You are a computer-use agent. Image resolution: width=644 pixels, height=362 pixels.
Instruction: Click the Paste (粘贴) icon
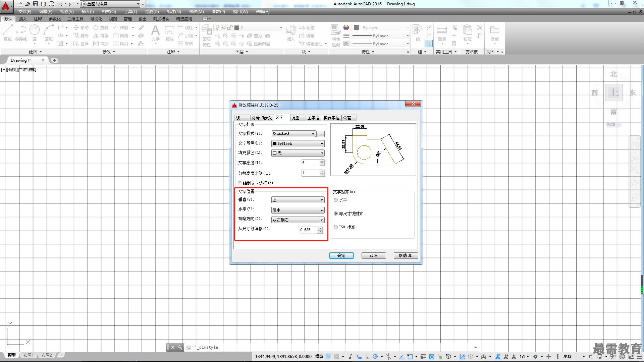tap(467, 33)
